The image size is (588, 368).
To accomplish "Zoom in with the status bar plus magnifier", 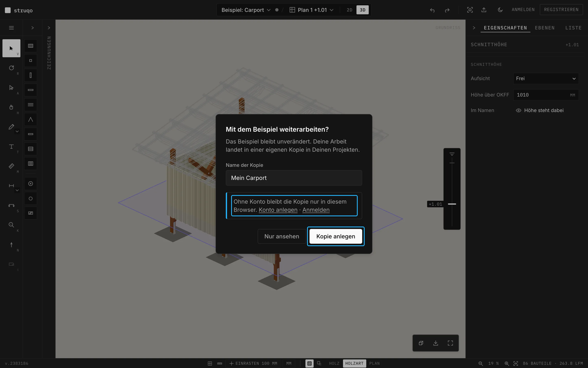I will point(507,363).
